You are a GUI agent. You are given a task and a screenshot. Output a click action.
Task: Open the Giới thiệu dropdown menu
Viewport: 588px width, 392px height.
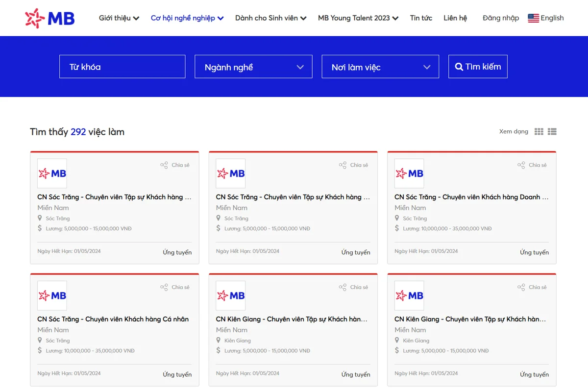(119, 18)
